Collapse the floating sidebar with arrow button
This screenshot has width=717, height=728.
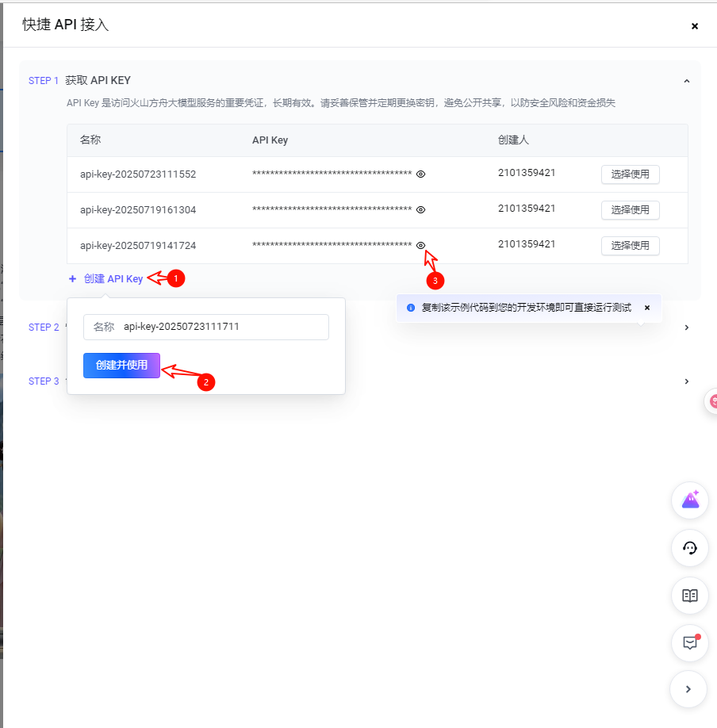pyautogui.click(x=689, y=690)
